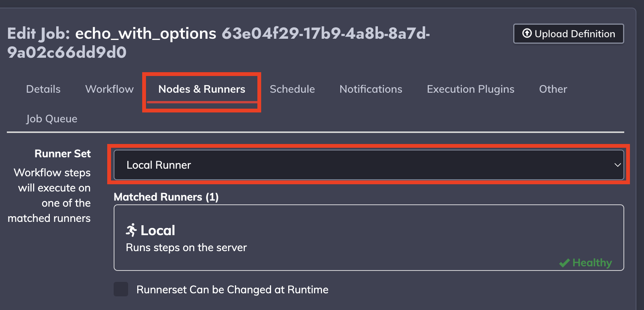644x310 pixels.
Task: Click the upload arrow icon in Upload Definition
Action: pyautogui.click(x=527, y=33)
